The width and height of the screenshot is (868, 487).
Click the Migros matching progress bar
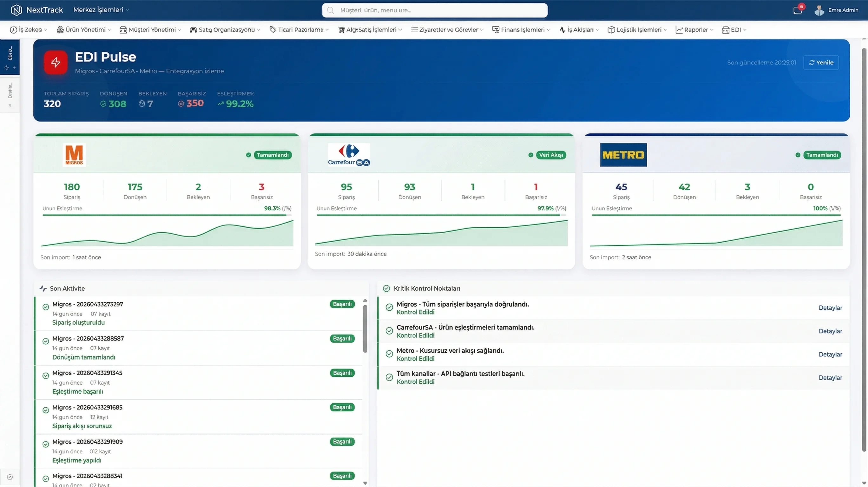click(x=167, y=215)
